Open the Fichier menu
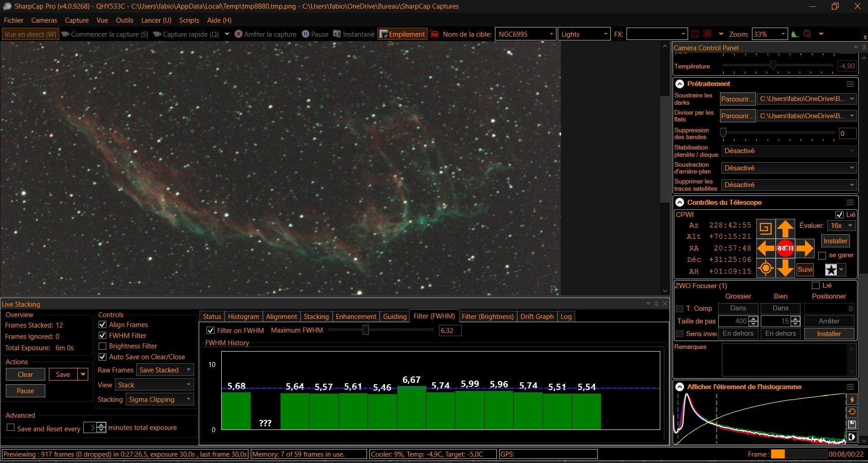Viewport: 868px width, 463px height. (14, 20)
